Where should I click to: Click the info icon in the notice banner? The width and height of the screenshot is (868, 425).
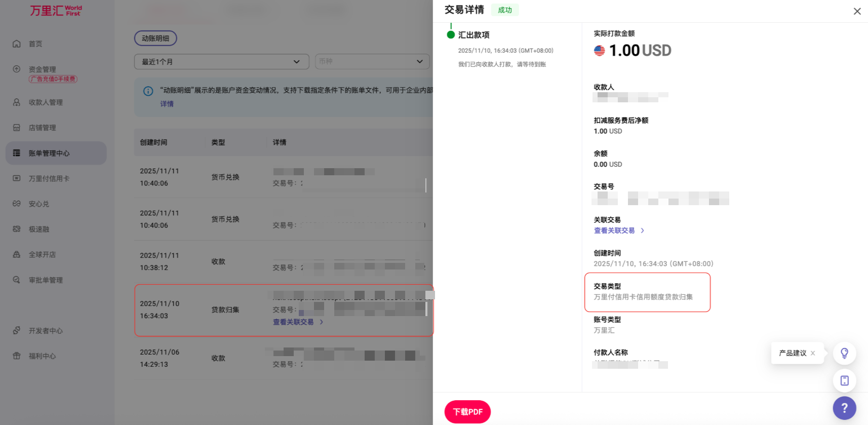tap(148, 91)
